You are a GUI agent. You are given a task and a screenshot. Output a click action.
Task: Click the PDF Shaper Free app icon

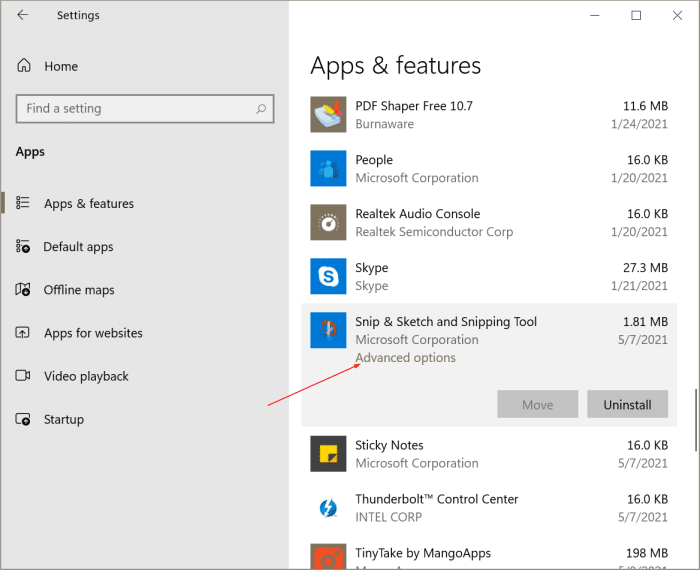pos(328,115)
